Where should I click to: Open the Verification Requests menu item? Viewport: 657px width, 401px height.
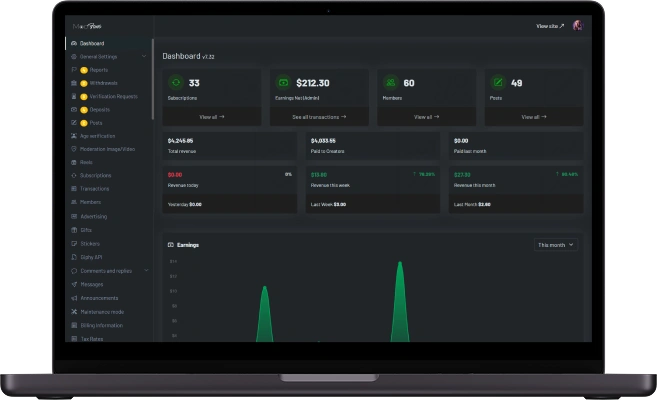click(x=109, y=96)
